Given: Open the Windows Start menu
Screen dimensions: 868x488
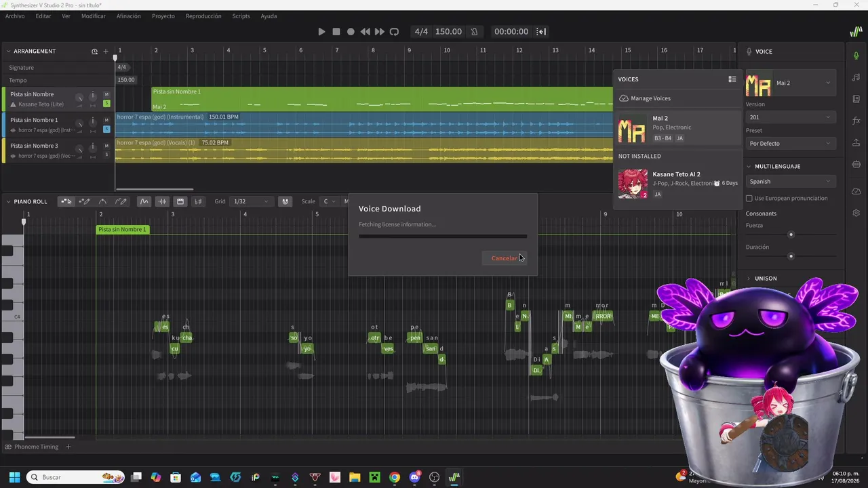Looking at the screenshot, I should click(14, 477).
